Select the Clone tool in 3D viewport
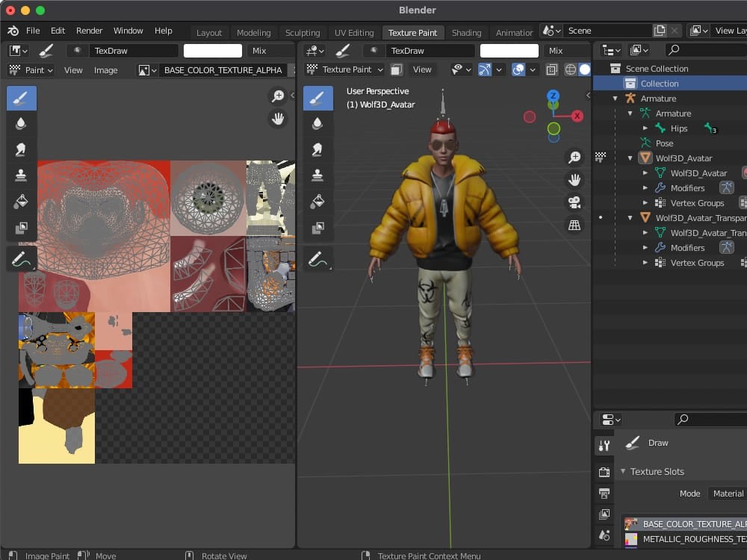 317,175
